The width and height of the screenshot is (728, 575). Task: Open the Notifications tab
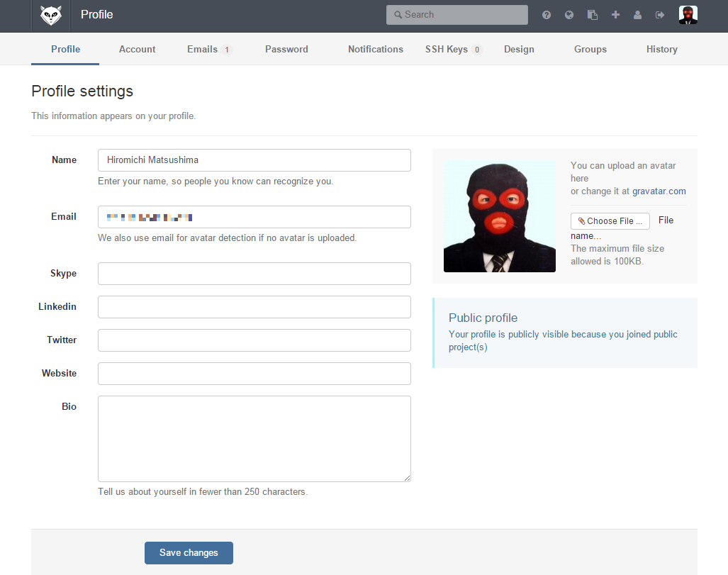(376, 49)
